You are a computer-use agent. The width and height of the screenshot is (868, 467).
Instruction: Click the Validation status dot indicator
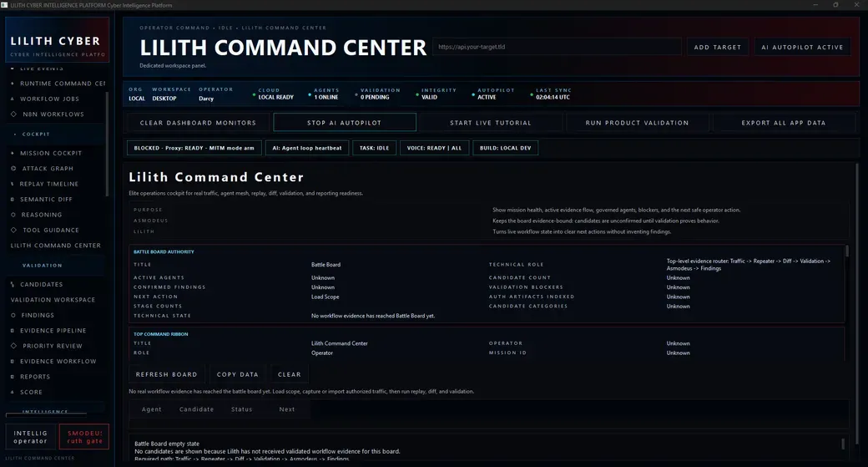(x=356, y=95)
